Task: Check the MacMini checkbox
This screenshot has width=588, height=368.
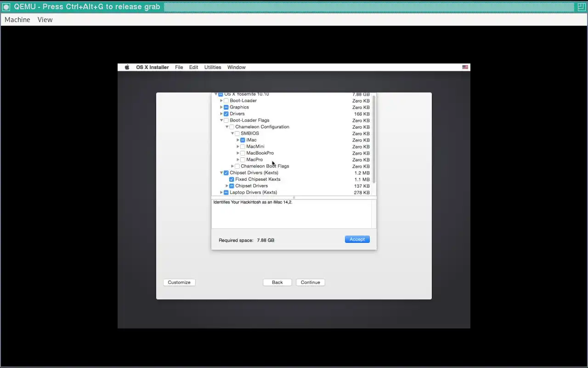Action: click(x=243, y=147)
